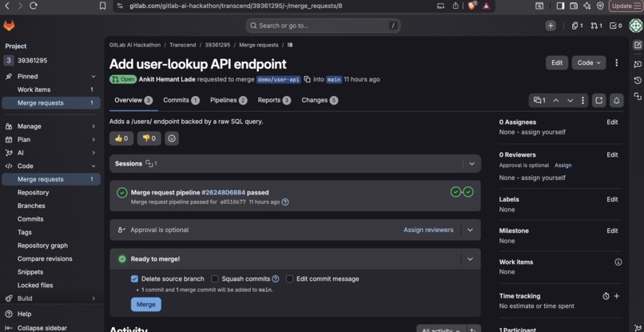
Task: Give a thumbs down reaction
Action: [x=149, y=138]
